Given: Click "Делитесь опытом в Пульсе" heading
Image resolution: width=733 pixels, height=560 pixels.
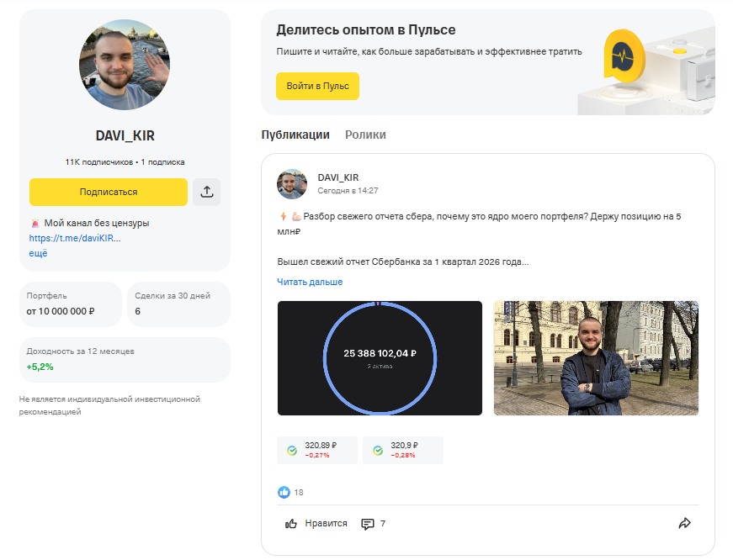Looking at the screenshot, I should pyautogui.click(x=365, y=30).
